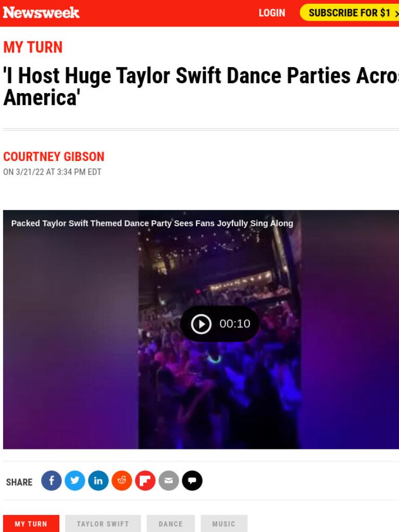
Task: Open the red MY TURN section heading
Action: [x=33, y=47]
